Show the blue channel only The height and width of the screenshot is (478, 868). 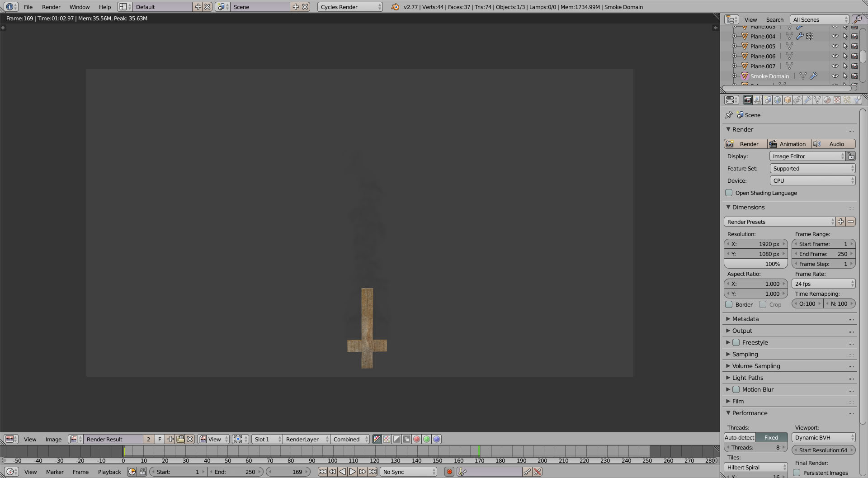click(x=437, y=439)
